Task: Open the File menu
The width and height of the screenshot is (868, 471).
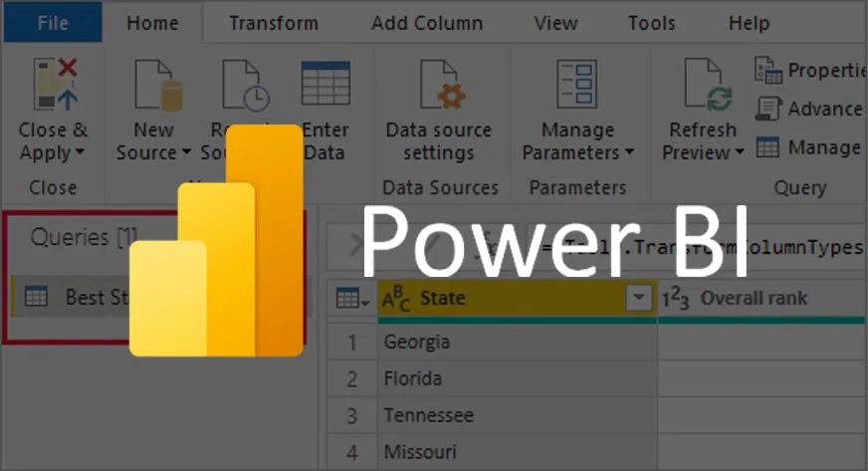Action: (x=52, y=22)
